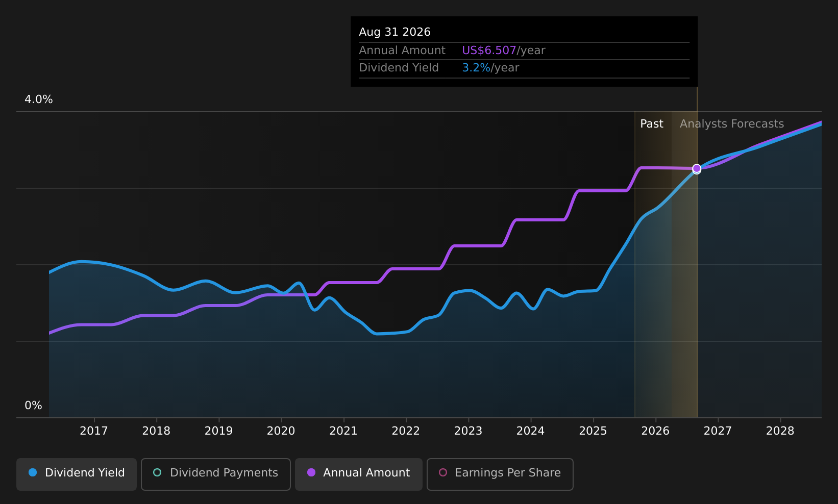This screenshot has height=504, width=838.
Task: Click the 2024 x-axis label
Action: pyautogui.click(x=531, y=431)
